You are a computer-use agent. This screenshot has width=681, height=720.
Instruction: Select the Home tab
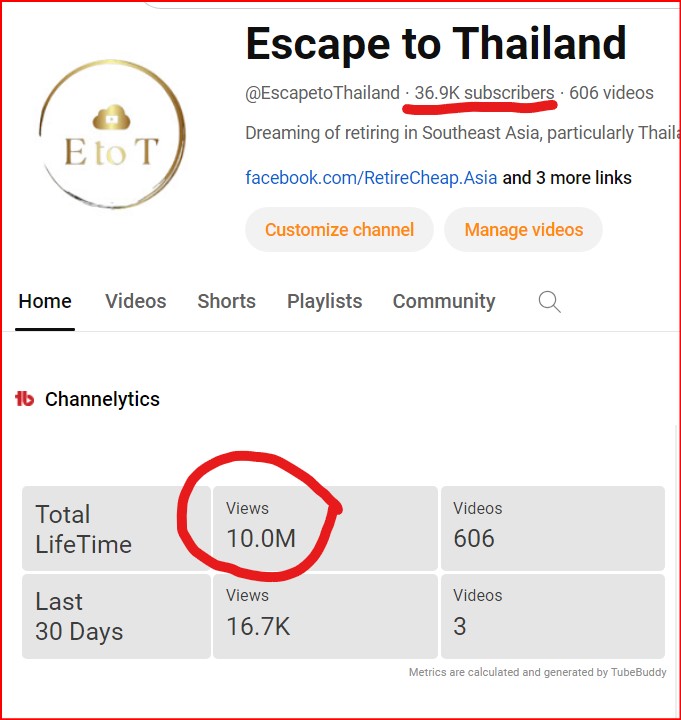[x=45, y=301]
